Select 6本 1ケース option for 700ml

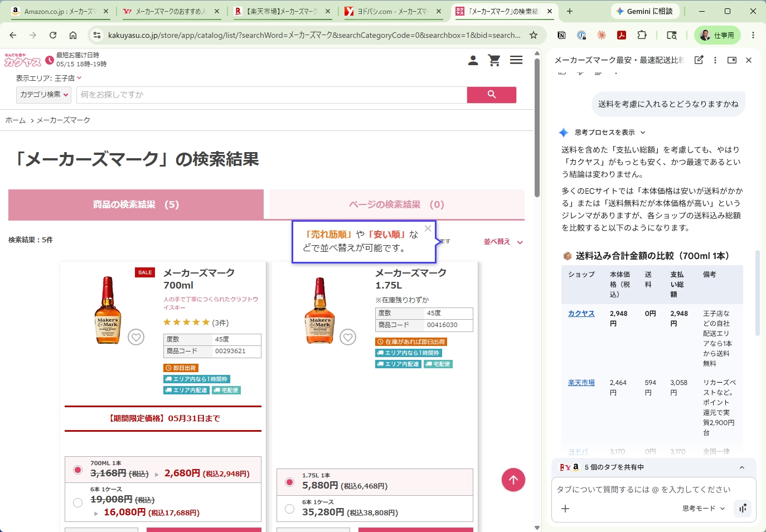pyautogui.click(x=77, y=502)
